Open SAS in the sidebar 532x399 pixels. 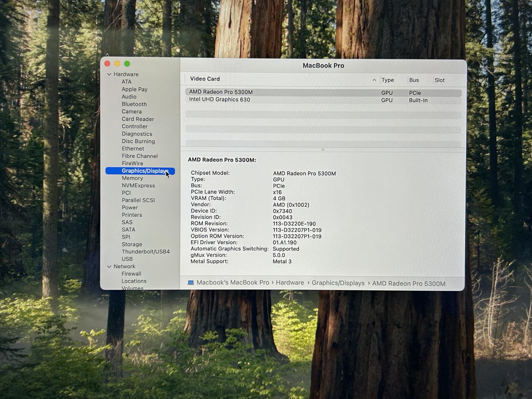point(127,222)
